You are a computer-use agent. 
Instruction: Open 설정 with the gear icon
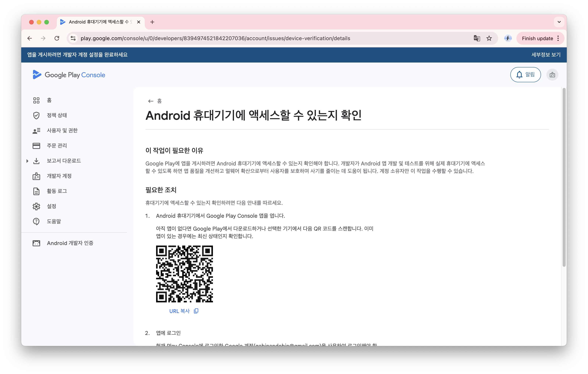click(36, 206)
